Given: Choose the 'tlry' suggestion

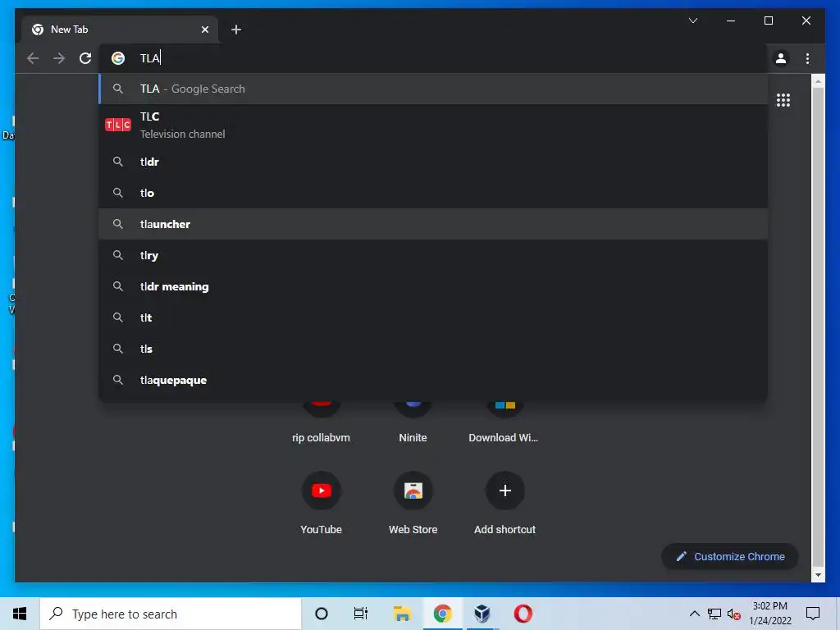Looking at the screenshot, I should click(x=433, y=256).
